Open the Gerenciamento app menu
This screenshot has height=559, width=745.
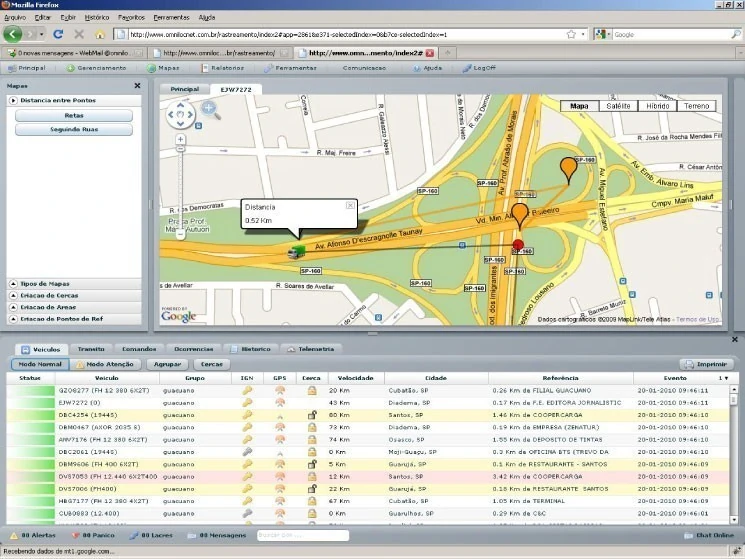coord(96,68)
